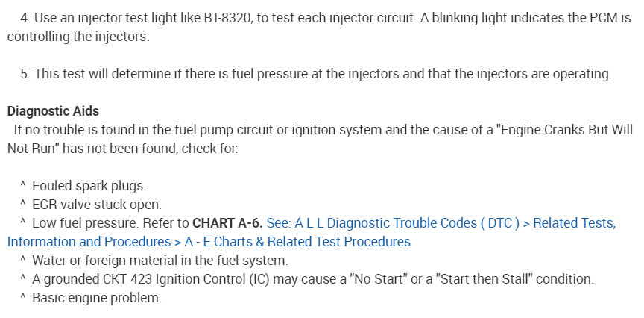
Task: Click the EGR valve stuck open line
Action: click(x=96, y=205)
